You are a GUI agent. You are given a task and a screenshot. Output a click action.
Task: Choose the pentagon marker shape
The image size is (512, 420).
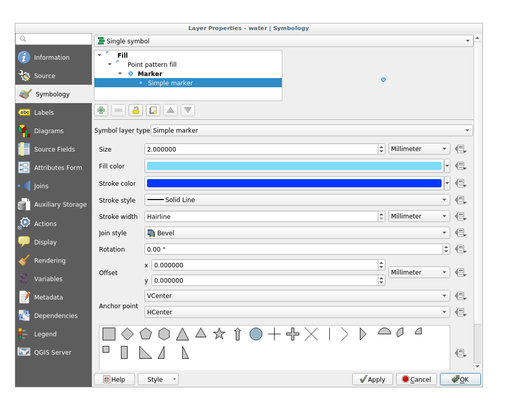(x=145, y=334)
